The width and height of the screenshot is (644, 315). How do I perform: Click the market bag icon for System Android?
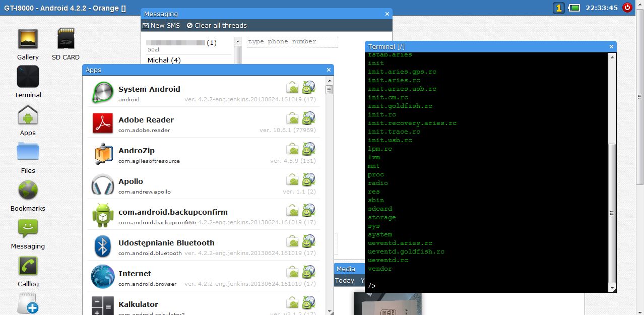(x=292, y=87)
